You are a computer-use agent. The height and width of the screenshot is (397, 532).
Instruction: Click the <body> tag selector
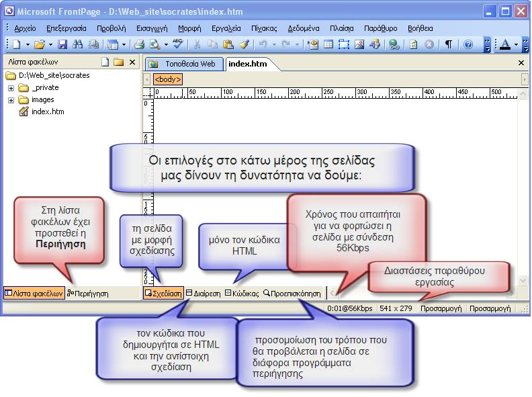click(168, 79)
